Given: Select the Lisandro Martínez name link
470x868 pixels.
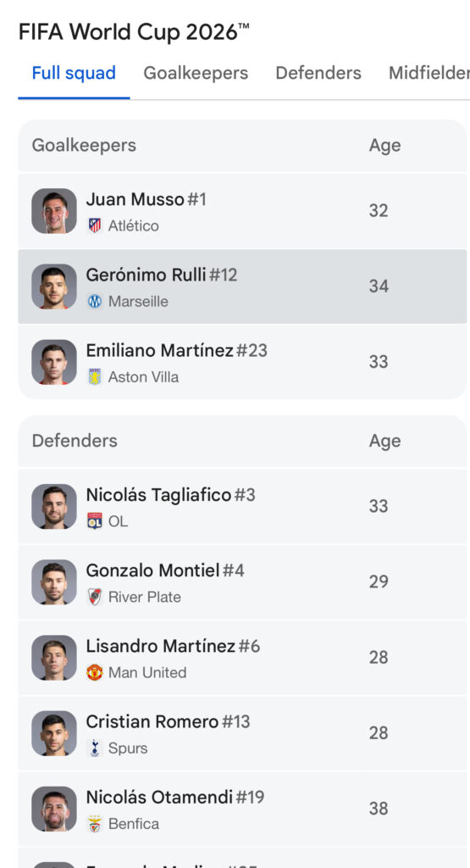Looking at the screenshot, I should [161, 646].
